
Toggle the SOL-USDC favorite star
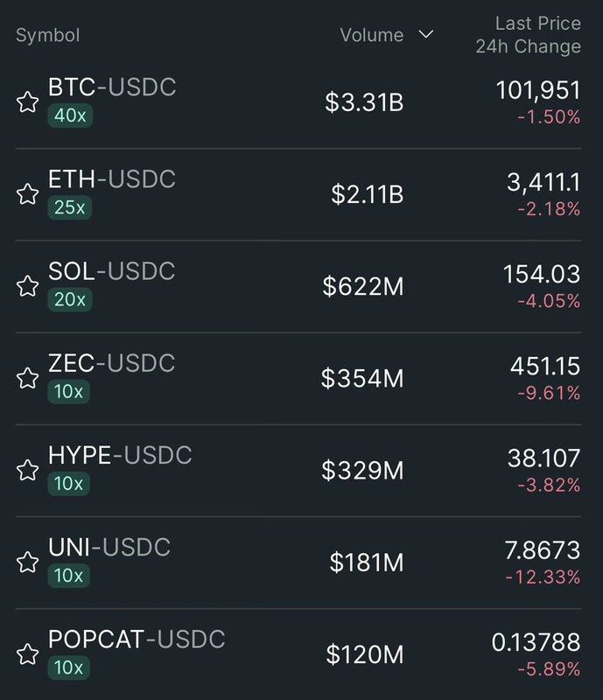[27, 286]
